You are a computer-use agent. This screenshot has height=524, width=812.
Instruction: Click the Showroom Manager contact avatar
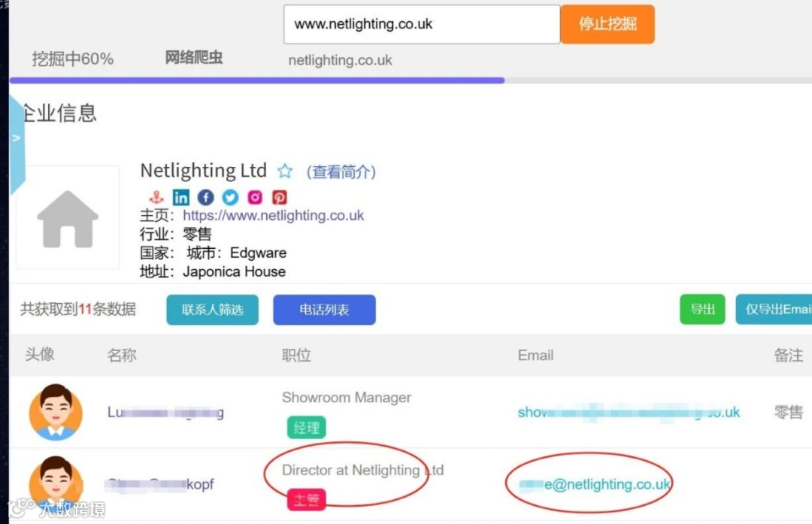coord(56,412)
